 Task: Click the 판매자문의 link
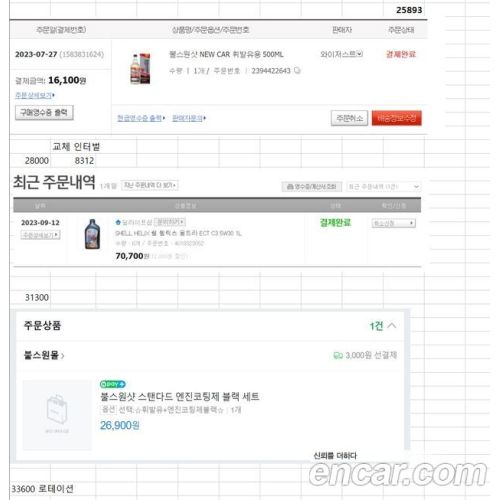point(189,118)
